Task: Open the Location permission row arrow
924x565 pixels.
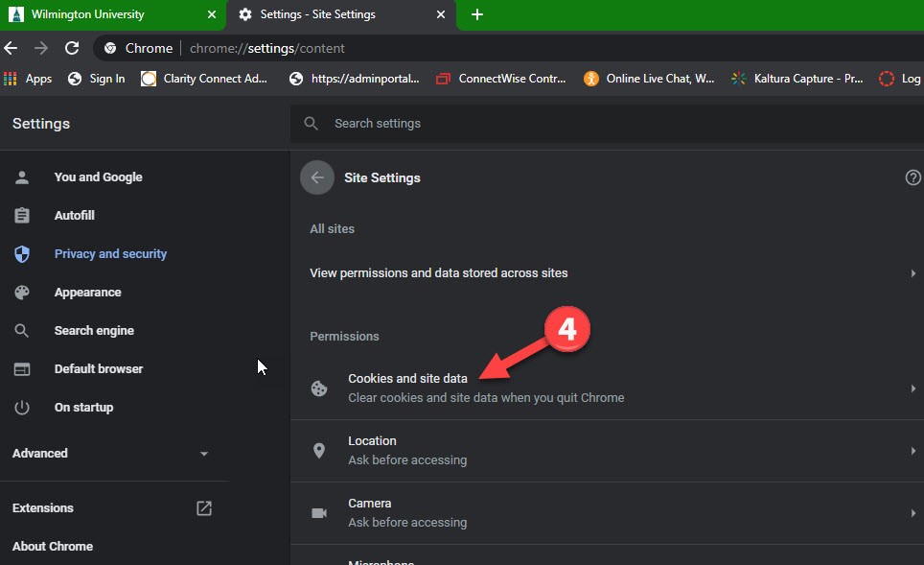Action: click(x=912, y=451)
